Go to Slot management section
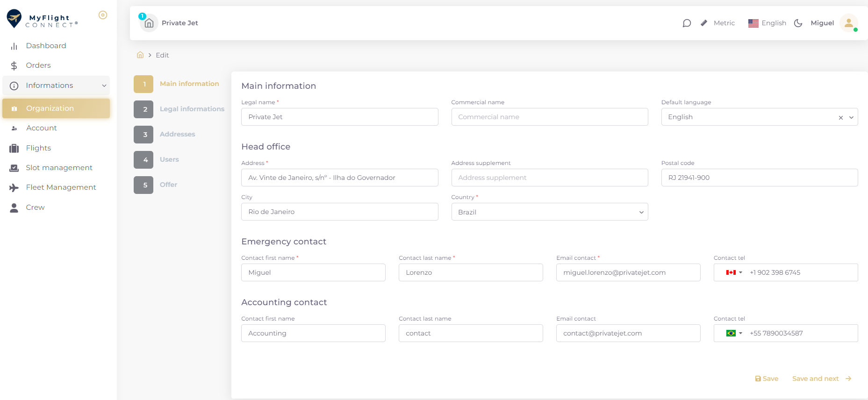Screen dimensions: 868x400 tap(59, 168)
